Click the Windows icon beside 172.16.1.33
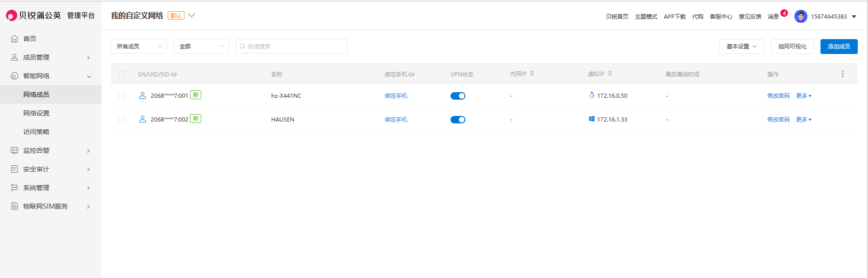Viewport: 868px width, 278px height. pos(592,119)
